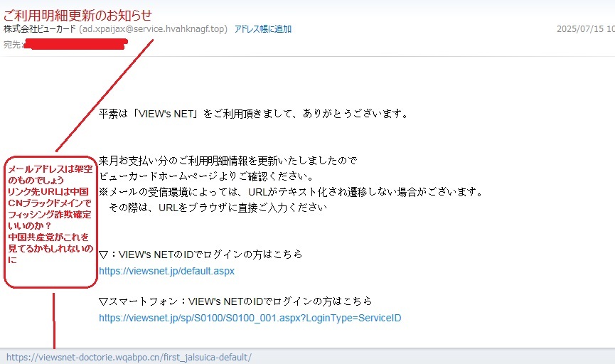Click the line ビューカードホームページよりご確認ください
The image size is (615, 364).
(x=206, y=176)
